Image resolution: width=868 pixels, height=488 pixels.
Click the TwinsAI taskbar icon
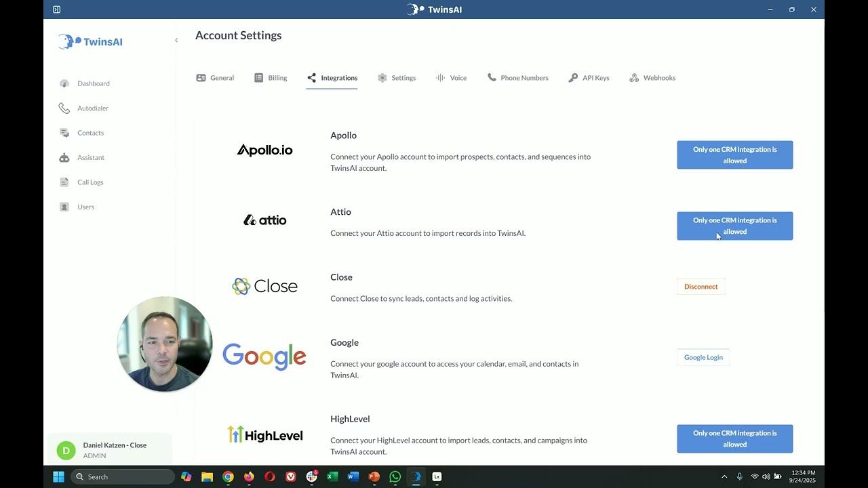[x=416, y=476]
